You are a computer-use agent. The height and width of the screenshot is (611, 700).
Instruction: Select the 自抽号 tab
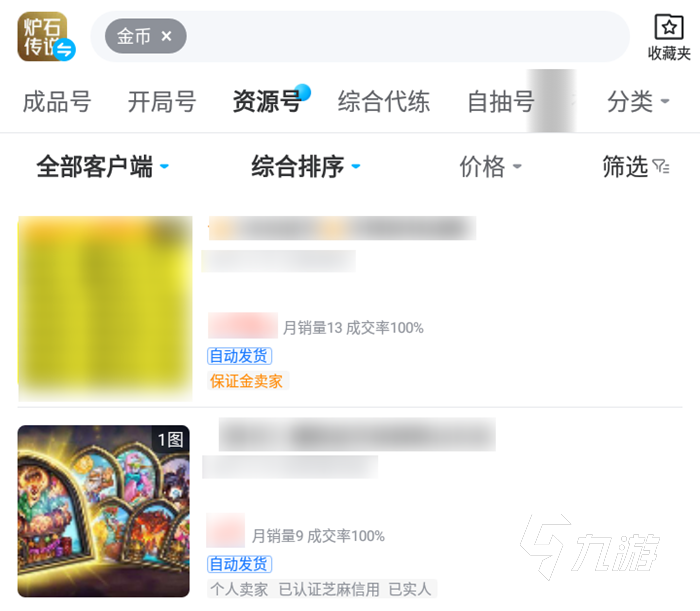point(501,101)
